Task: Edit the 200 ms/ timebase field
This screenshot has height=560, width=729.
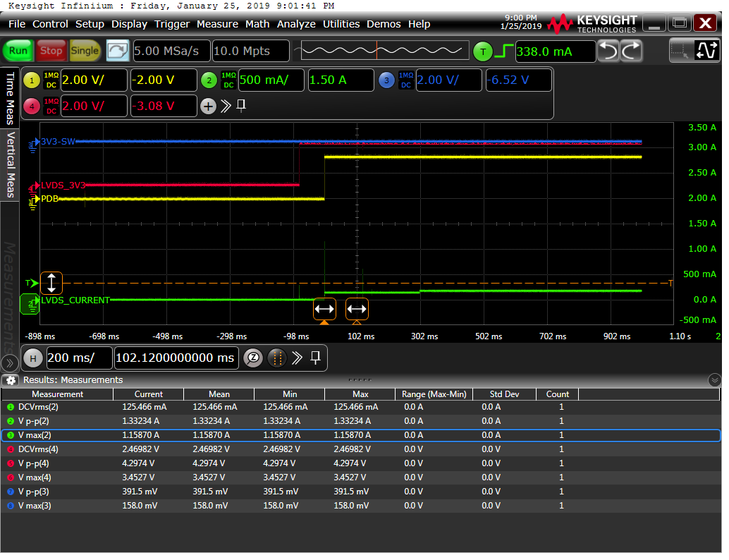Action: click(80, 358)
